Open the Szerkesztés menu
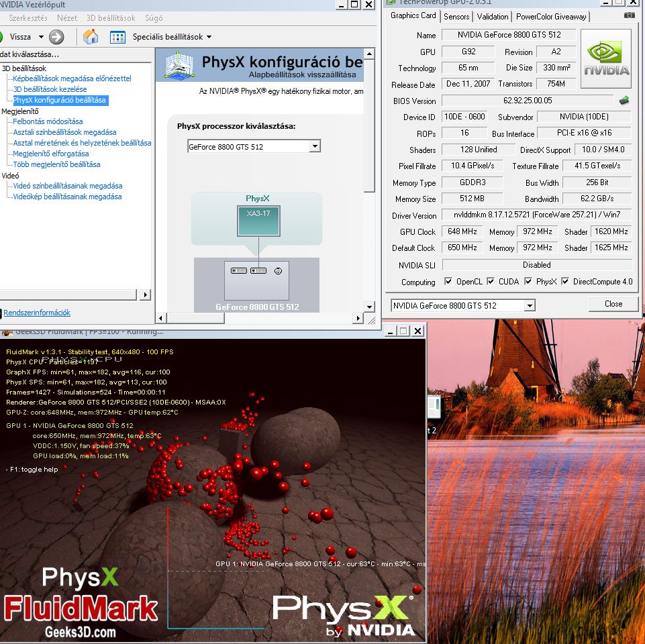The width and height of the screenshot is (645, 644). pyautogui.click(x=28, y=18)
